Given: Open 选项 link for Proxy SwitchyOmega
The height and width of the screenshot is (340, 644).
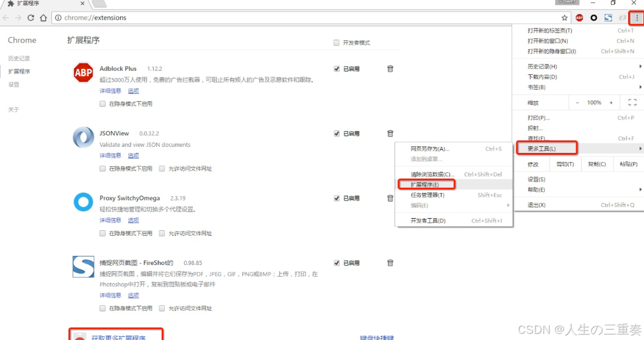Looking at the screenshot, I should click(x=133, y=220).
